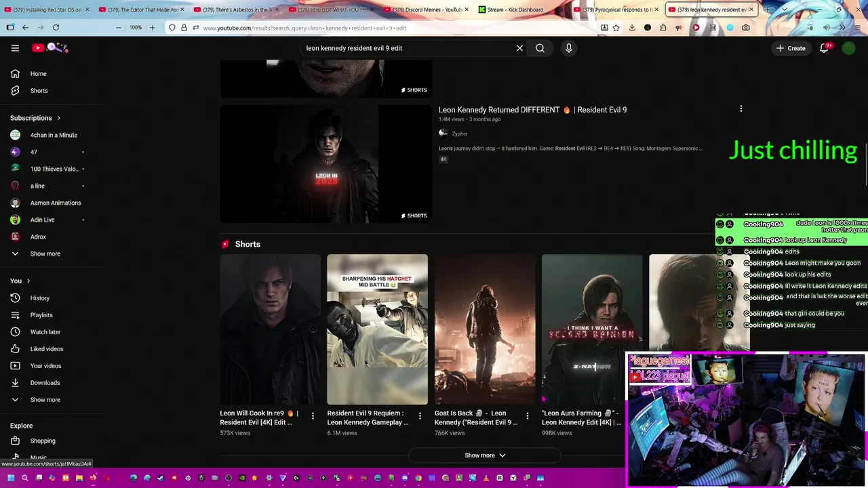
Task: Play Leon in 2026 video thumbnail
Action: click(x=325, y=164)
